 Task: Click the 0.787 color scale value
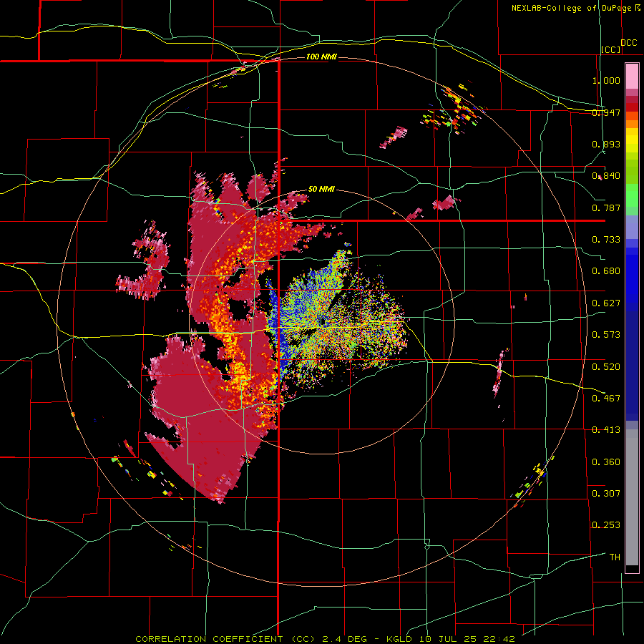[x=606, y=208]
